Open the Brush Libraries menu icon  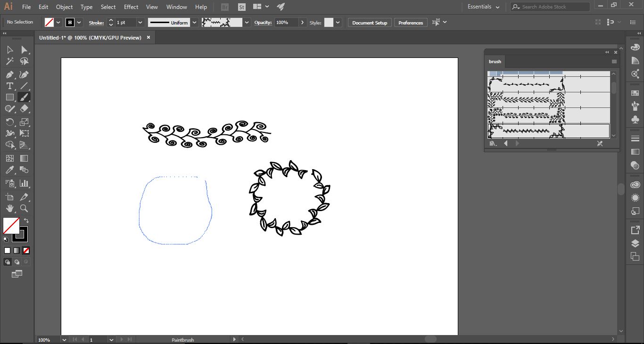(493, 144)
